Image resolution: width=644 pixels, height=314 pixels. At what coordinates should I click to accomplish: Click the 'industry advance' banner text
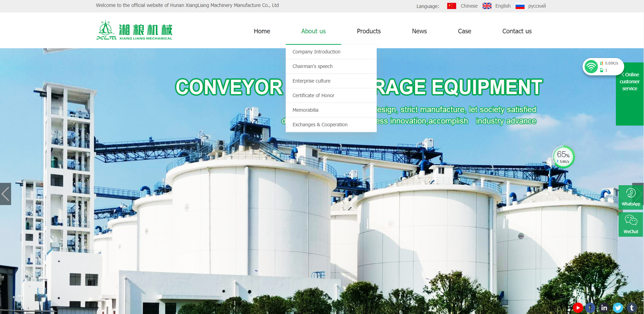(x=506, y=121)
